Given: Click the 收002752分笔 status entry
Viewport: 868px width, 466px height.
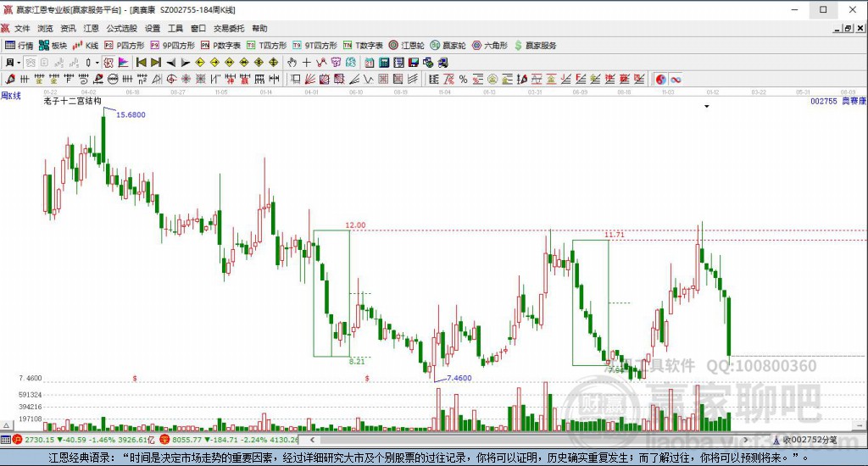Looking at the screenshot, I should pos(805,440).
